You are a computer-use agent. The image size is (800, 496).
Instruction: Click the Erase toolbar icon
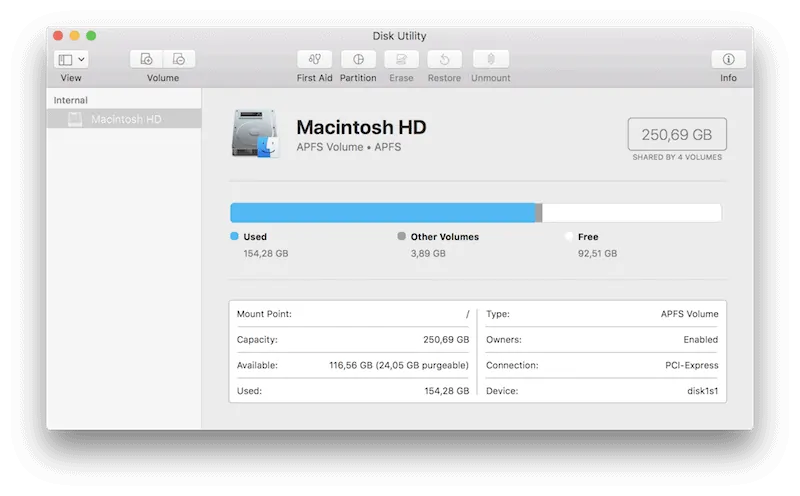point(402,60)
